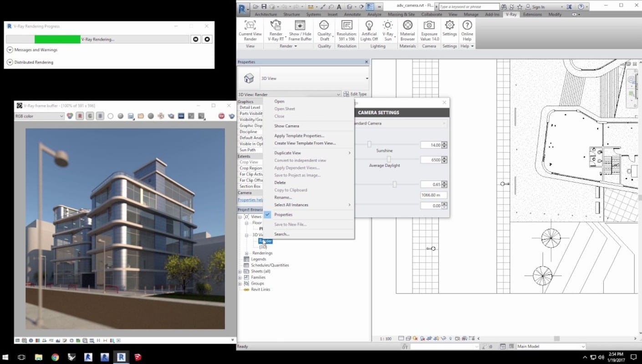Click the Show / Hide Frame Buffer icon

tap(300, 25)
